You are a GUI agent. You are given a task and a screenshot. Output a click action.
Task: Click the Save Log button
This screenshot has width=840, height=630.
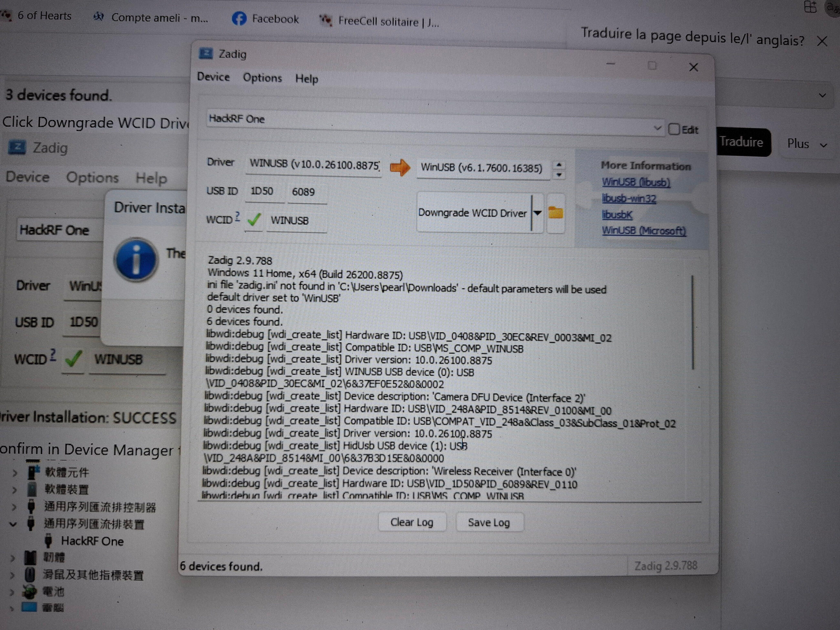489,522
